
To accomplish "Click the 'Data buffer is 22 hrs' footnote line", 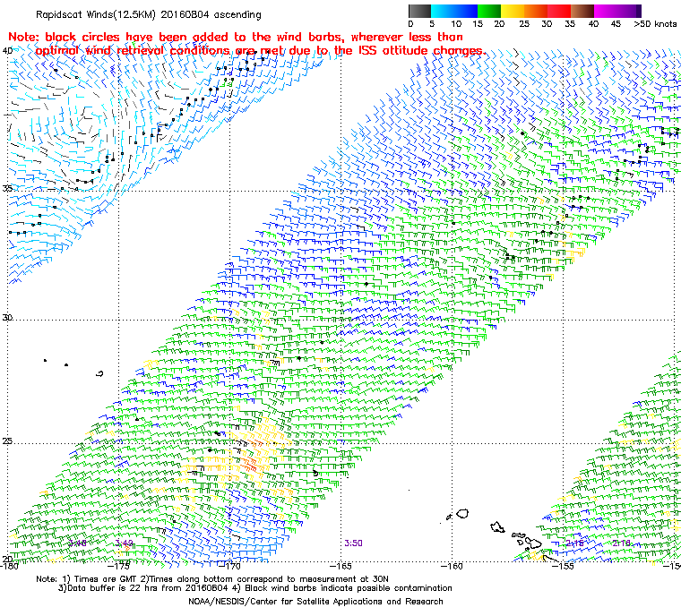I will 255,588.
